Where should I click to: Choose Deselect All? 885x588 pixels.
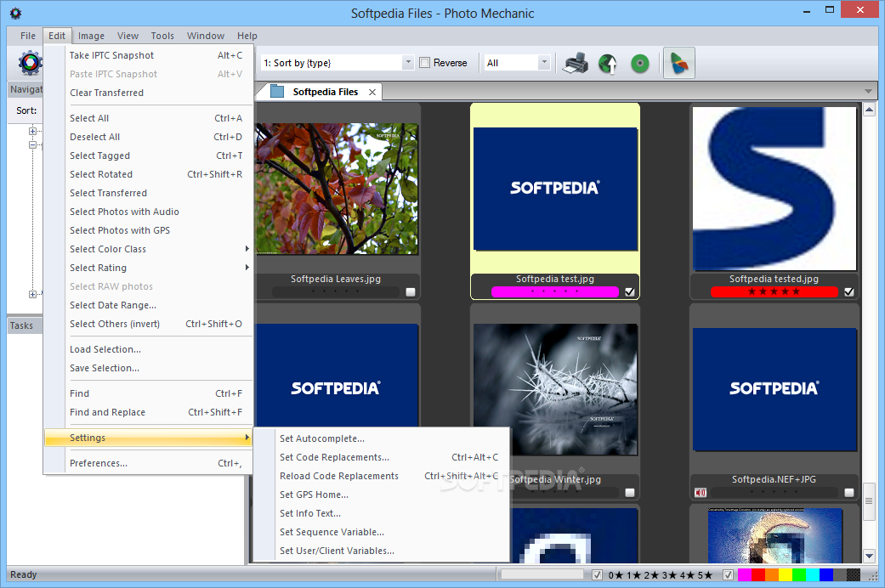point(148,137)
